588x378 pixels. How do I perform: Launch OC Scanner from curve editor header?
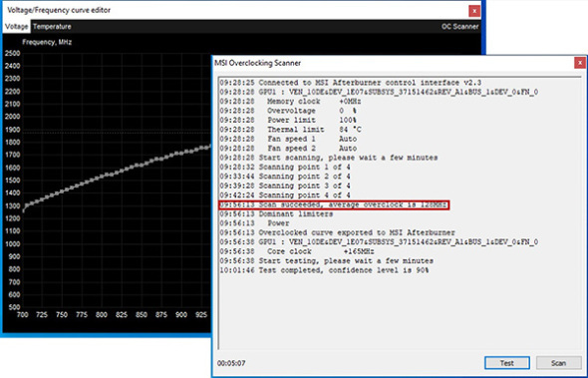click(459, 27)
